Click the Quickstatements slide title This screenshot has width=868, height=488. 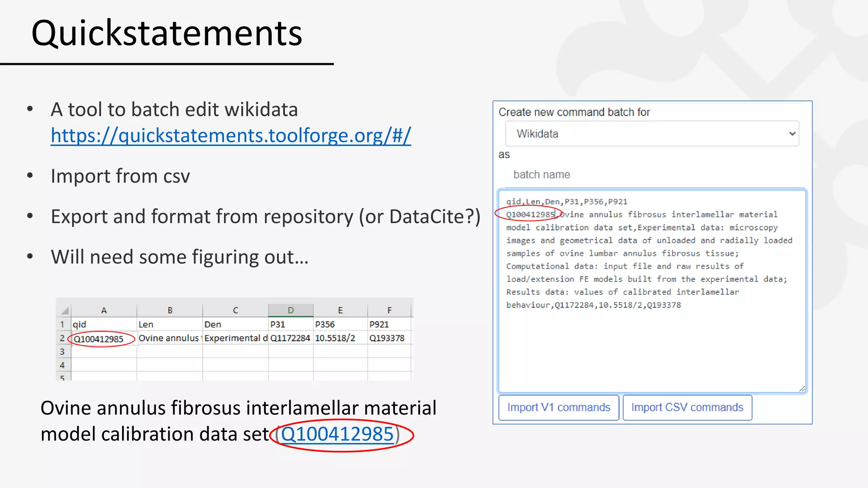point(167,33)
